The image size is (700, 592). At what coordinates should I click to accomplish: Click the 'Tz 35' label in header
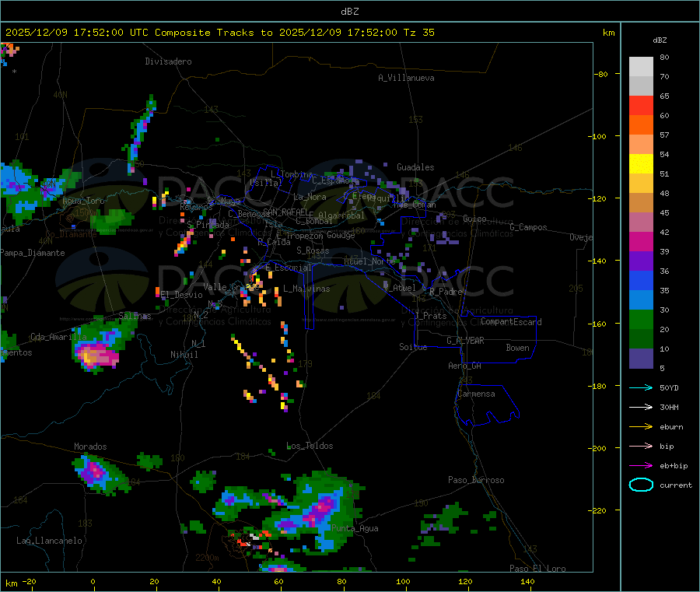[x=418, y=33]
